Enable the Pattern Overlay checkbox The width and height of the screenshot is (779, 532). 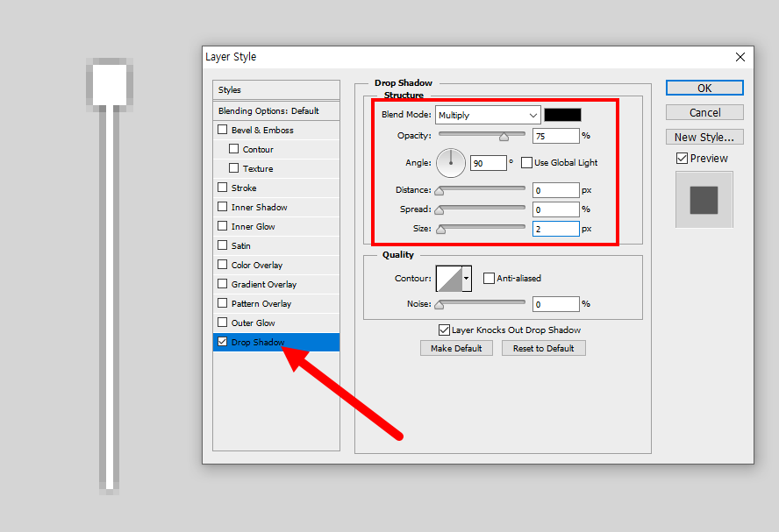point(223,303)
